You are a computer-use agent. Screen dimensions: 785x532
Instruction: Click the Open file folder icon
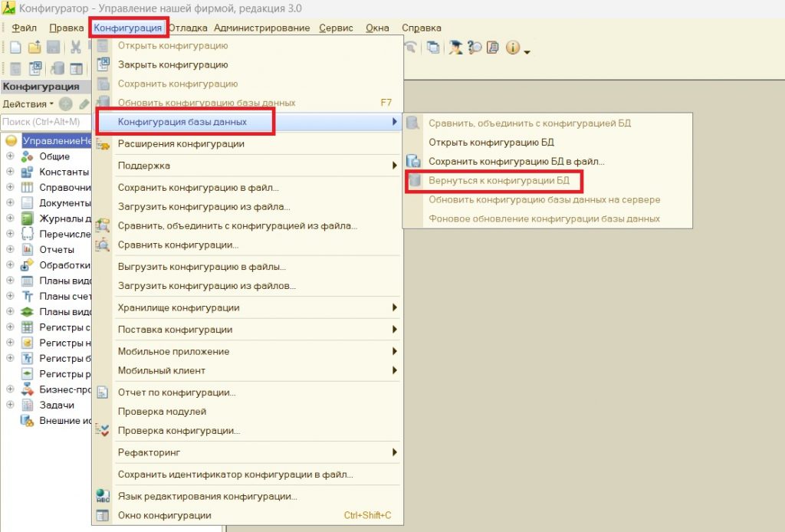(34, 48)
